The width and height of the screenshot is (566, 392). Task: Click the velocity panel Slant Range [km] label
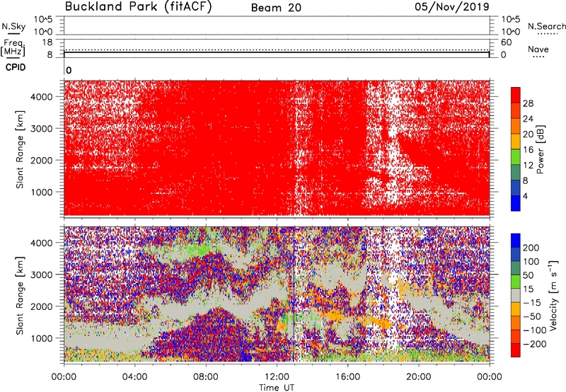(x=20, y=296)
